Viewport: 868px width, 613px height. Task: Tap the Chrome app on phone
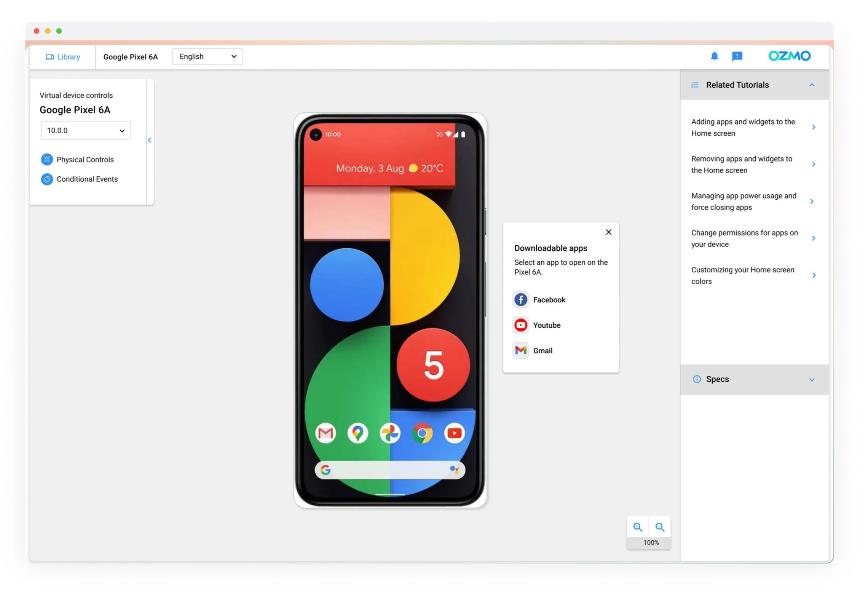pyautogui.click(x=422, y=433)
